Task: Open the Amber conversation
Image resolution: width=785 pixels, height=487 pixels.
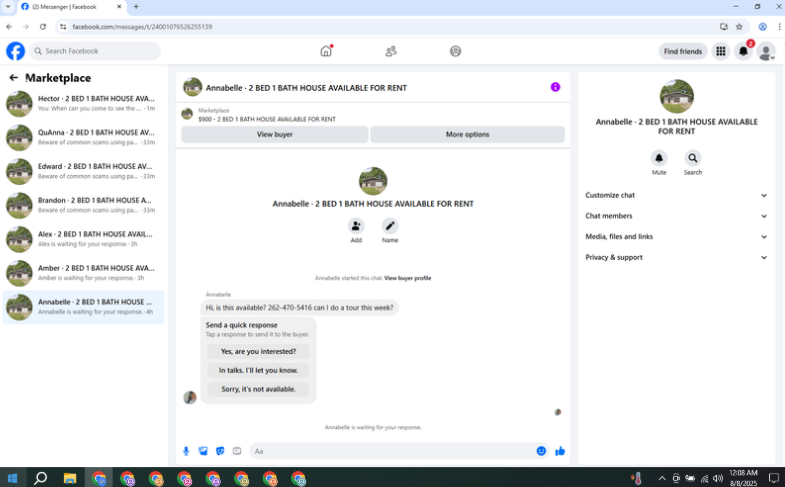Action: 84,273
